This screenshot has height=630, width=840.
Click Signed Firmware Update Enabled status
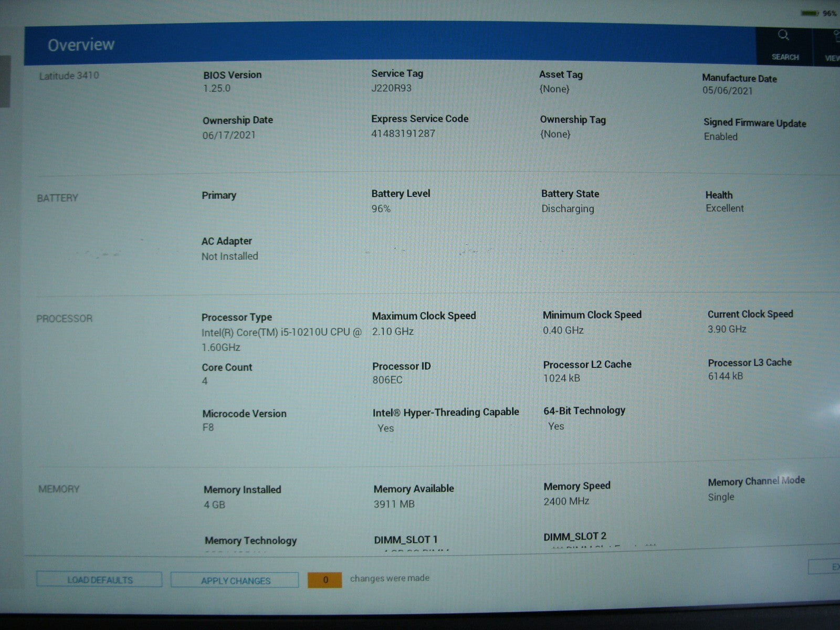[x=720, y=136]
